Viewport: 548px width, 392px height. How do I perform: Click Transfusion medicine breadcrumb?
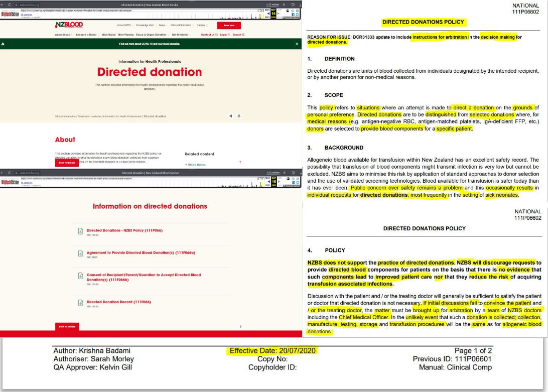click(x=89, y=116)
